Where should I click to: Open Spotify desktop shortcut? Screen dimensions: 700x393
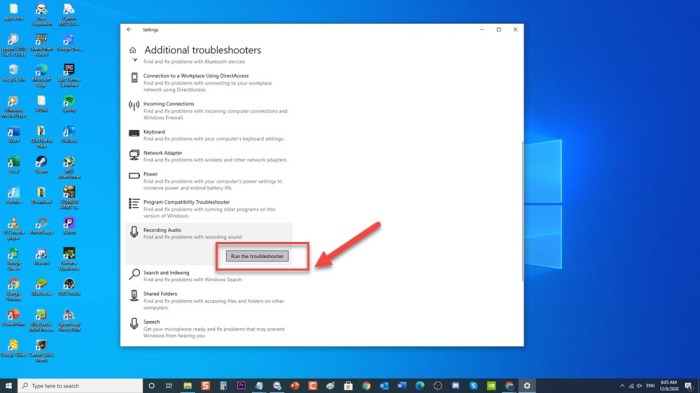pos(69,104)
